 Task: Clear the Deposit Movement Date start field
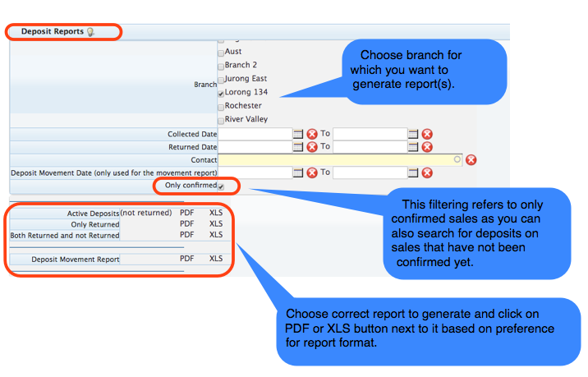pos(312,172)
